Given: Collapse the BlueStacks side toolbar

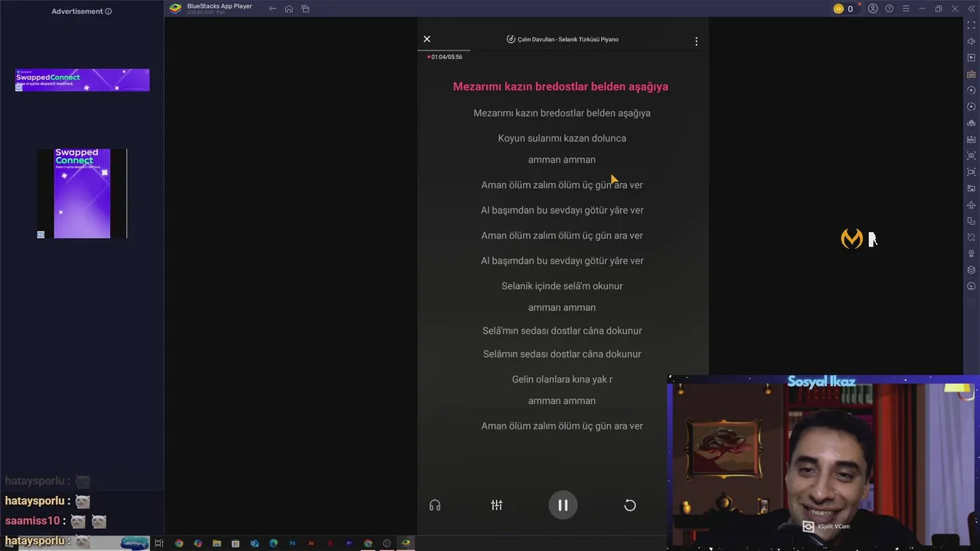Looking at the screenshot, I should [x=972, y=8].
